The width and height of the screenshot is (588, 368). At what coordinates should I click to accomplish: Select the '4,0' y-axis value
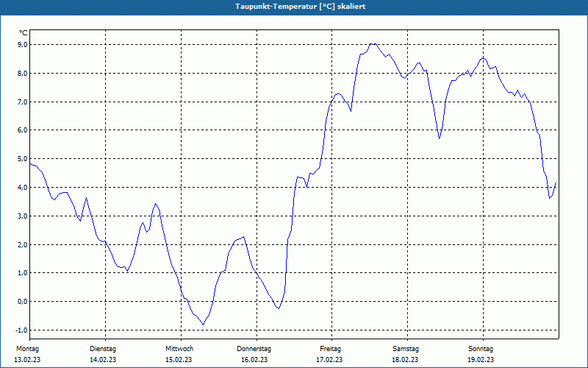pyautogui.click(x=23, y=187)
